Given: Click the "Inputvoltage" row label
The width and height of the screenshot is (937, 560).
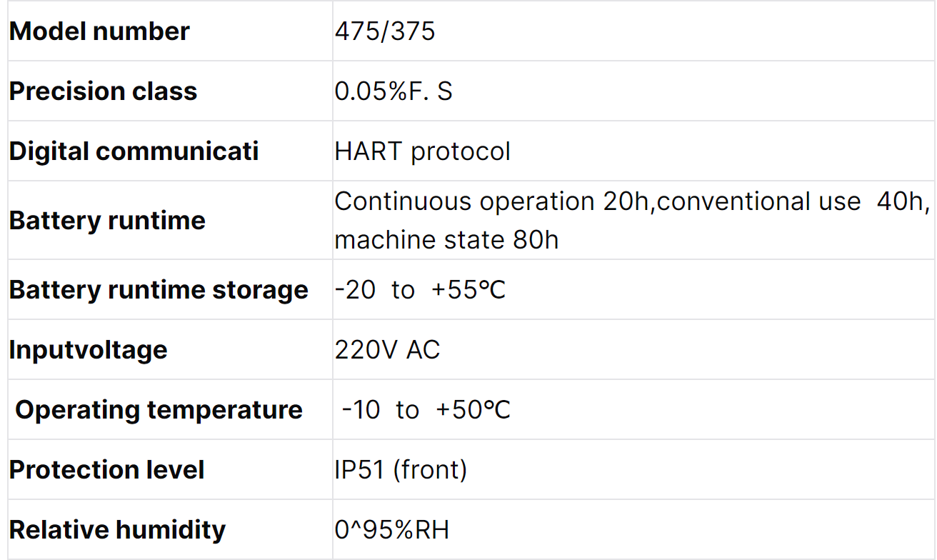Looking at the screenshot, I should [x=88, y=350].
